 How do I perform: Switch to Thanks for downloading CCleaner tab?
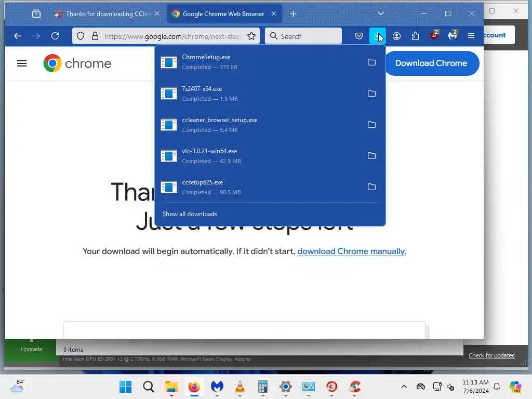point(107,14)
